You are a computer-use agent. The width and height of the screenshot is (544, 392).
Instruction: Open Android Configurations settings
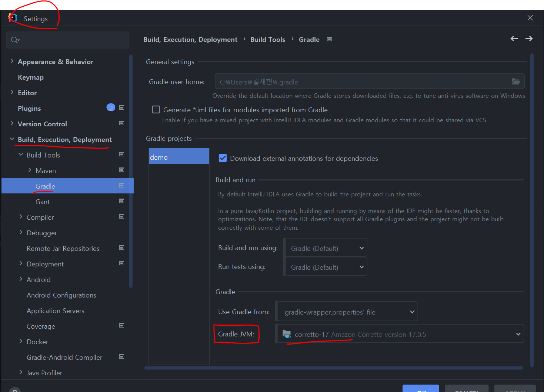(61, 295)
